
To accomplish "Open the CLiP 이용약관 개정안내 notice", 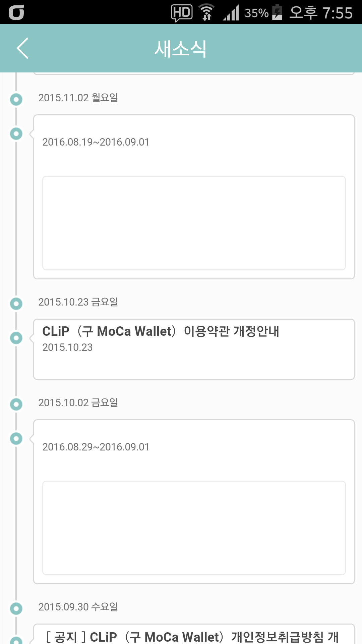I will click(x=194, y=349).
